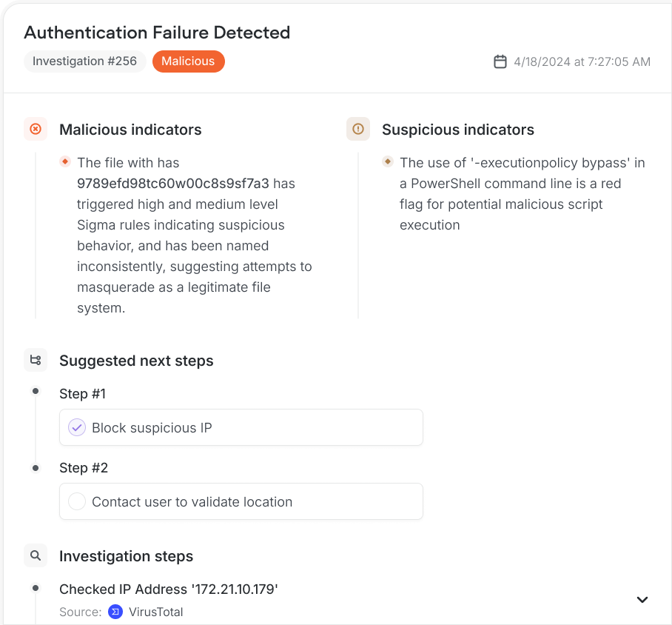Click the blue VirusTotal source icon
This screenshot has height=625, width=672.
pos(115,612)
